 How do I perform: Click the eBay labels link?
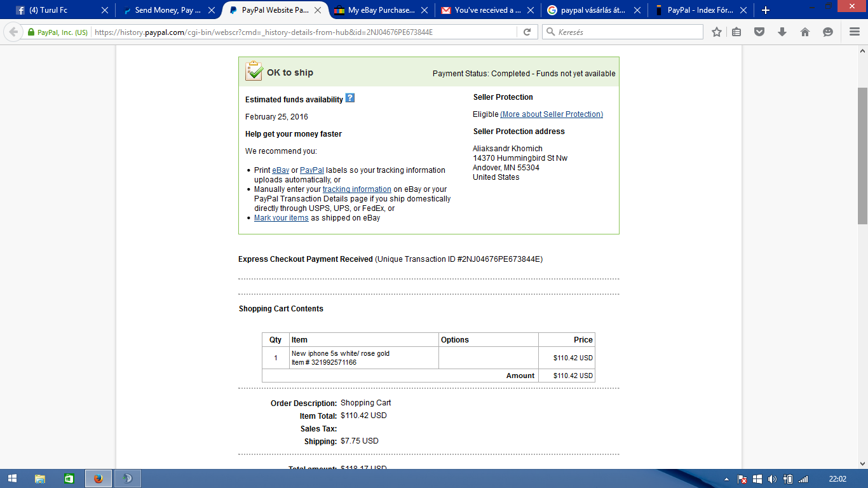click(x=281, y=170)
